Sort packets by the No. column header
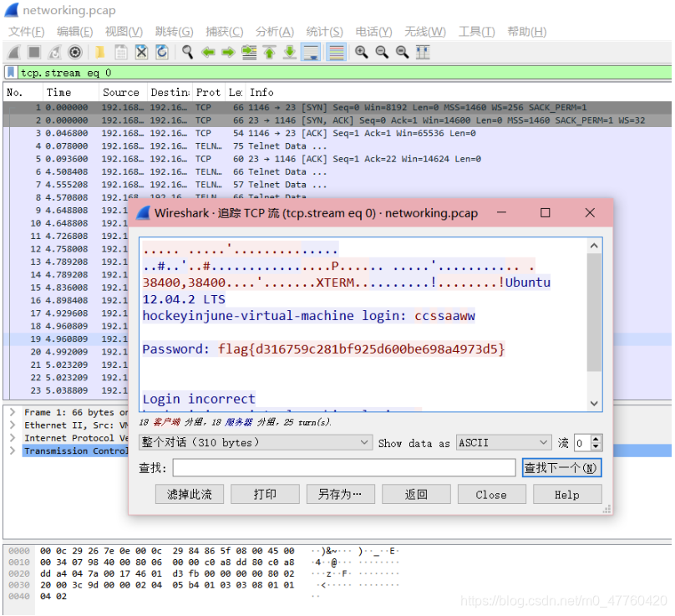Image resolution: width=675 pixels, height=616 pixels. pyautogui.click(x=23, y=92)
